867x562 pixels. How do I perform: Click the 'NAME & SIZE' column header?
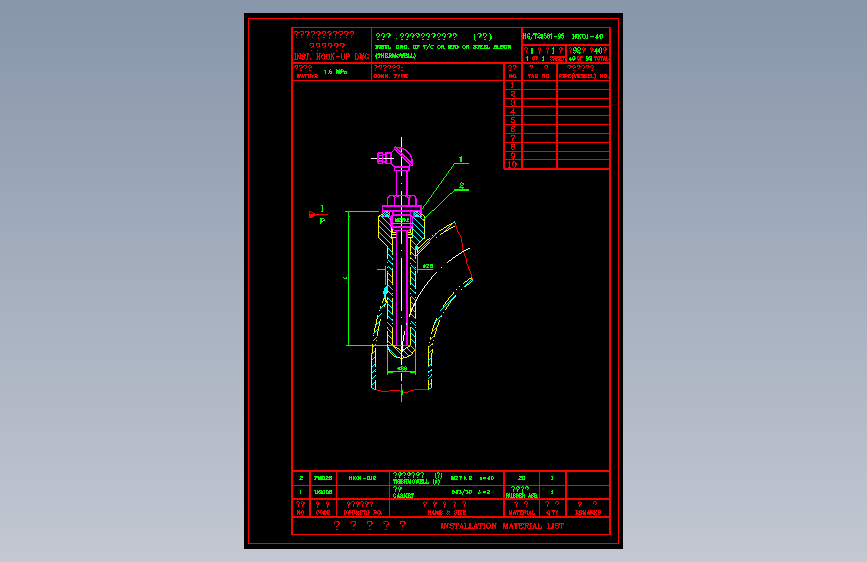tap(447, 513)
